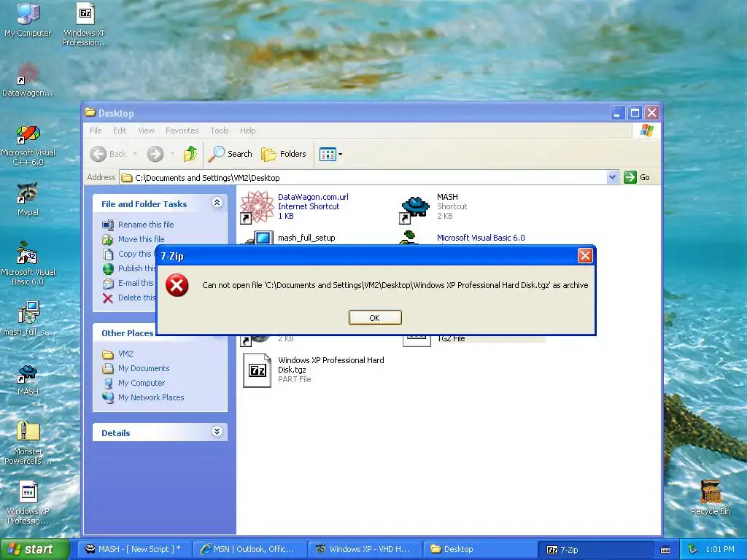Open My Computer desktop icon
This screenshot has height=560, width=747.
click(x=28, y=20)
